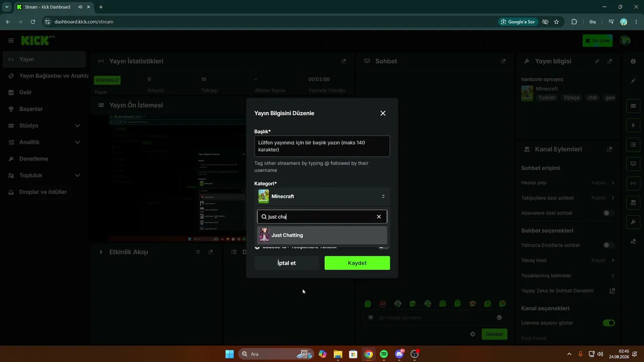This screenshot has height=362, width=644.
Task: Click the pencil icon in right rail
Action: [x=633, y=81]
